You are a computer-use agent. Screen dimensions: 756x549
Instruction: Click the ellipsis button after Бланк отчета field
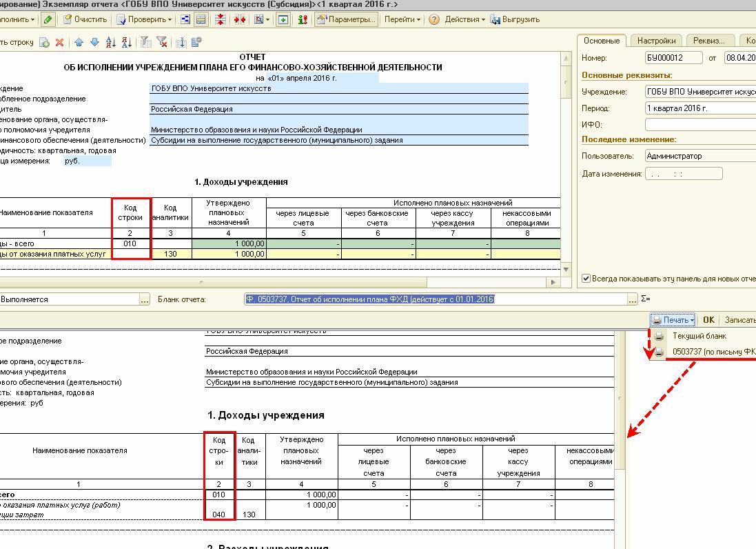tap(633, 299)
